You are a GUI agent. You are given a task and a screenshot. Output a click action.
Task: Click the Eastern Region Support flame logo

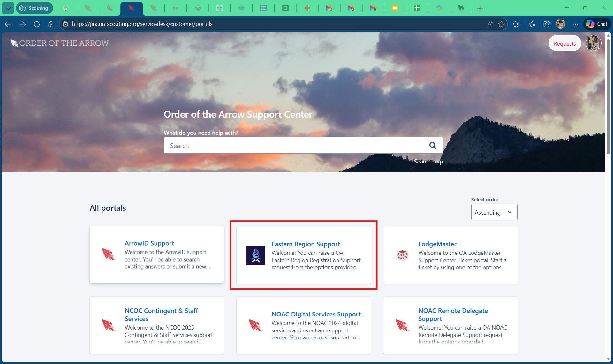255,255
